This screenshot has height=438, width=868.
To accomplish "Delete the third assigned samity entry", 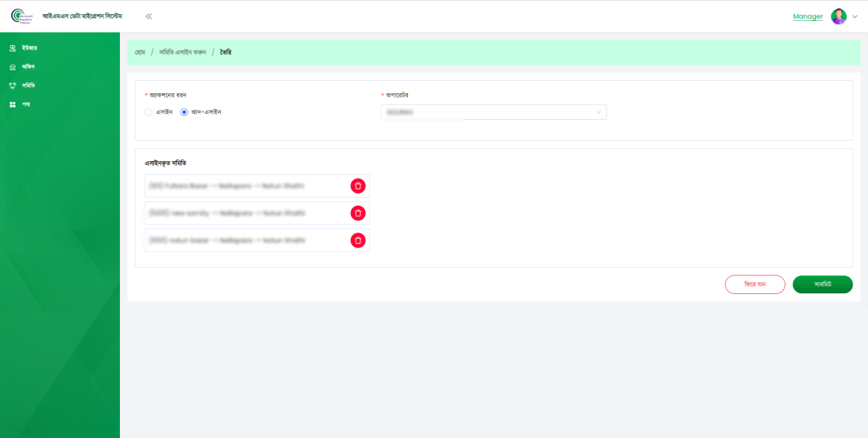I will click(x=357, y=240).
